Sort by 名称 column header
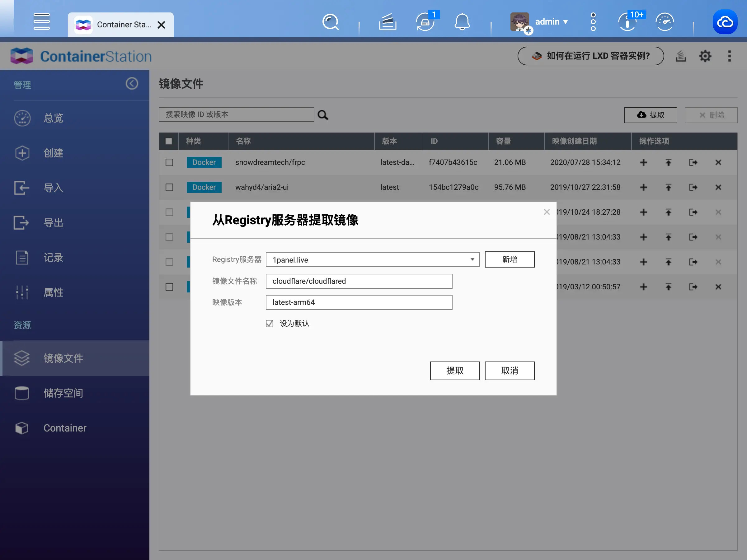747x560 pixels. tap(301, 141)
